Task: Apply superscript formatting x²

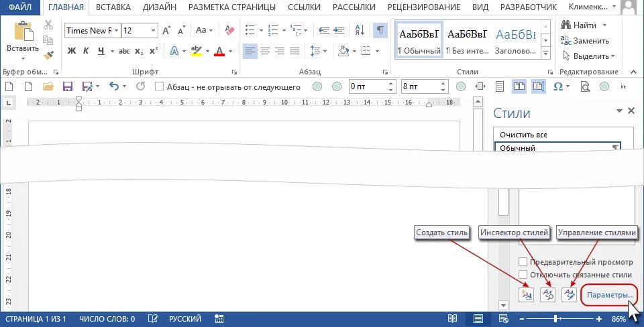Action: coord(154,51)
